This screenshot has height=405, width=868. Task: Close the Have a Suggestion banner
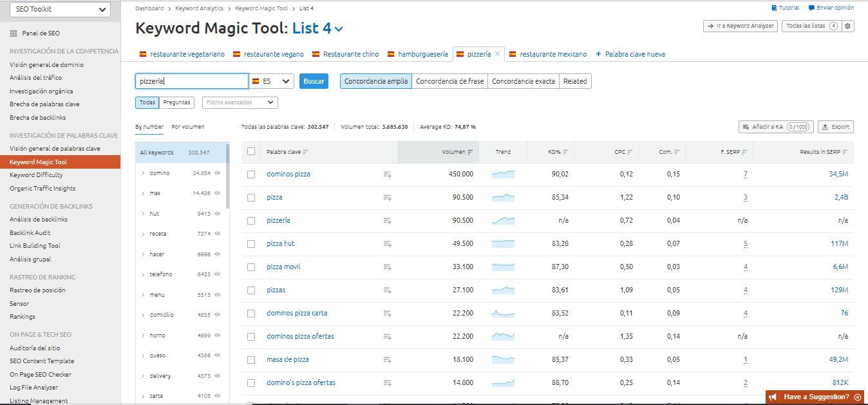pyautogui.click(x=858, y=397)
